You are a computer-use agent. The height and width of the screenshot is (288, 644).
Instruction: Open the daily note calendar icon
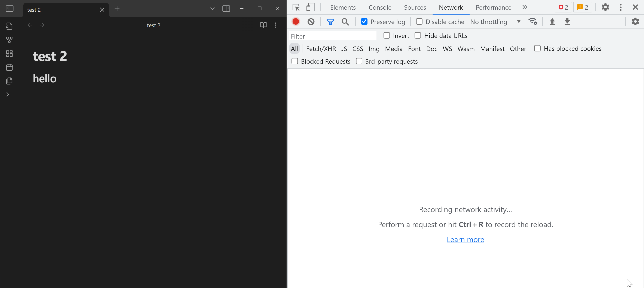coord(9,67)
